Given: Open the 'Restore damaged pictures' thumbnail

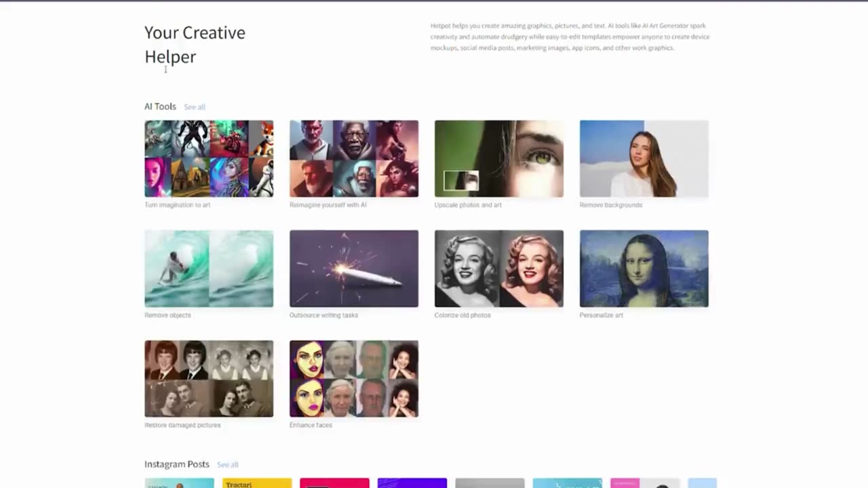Looking at the screenshot, I should (209, 379).
